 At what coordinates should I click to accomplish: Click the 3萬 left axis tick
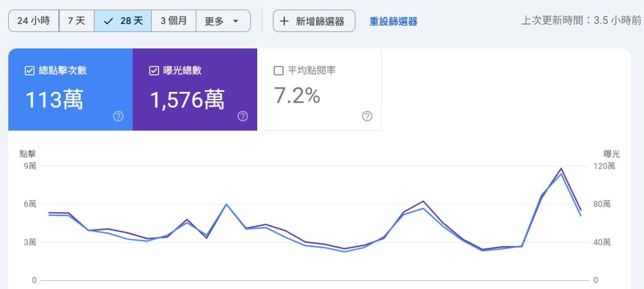30,242
